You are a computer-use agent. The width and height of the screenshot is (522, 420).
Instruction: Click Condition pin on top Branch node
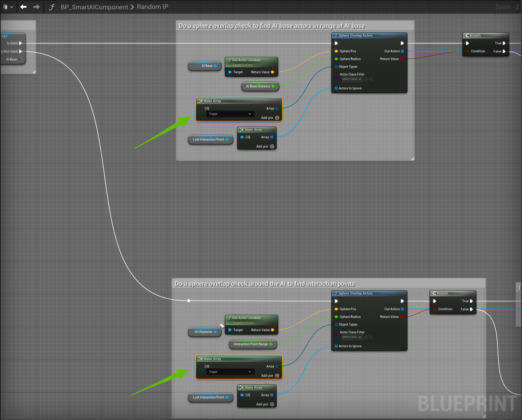468,51
